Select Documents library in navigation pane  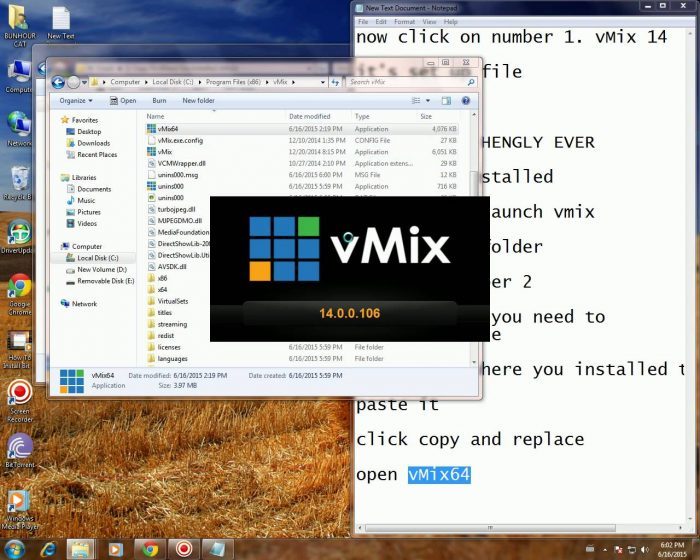click(94, 189)
